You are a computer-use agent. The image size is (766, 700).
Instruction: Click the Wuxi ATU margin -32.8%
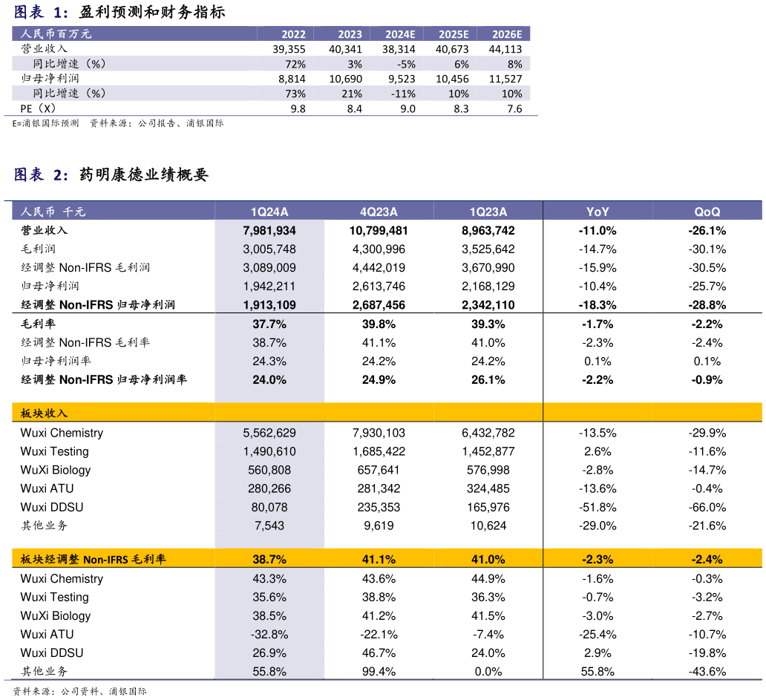pos(269,634)
